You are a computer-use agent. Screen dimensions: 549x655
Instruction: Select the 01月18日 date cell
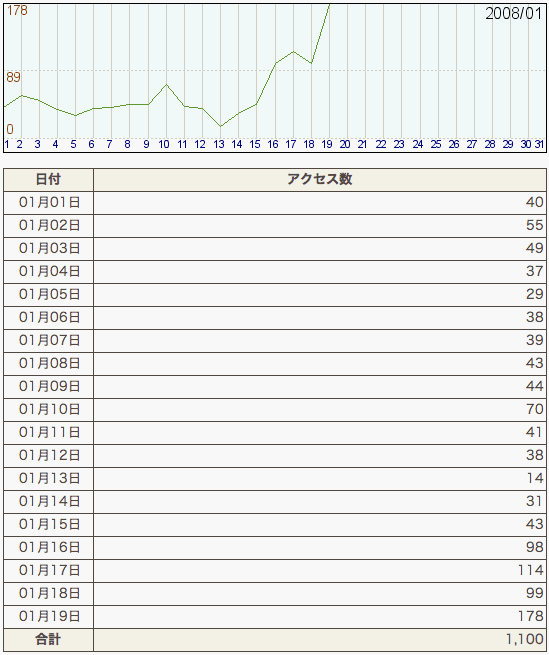click(48, 593)
